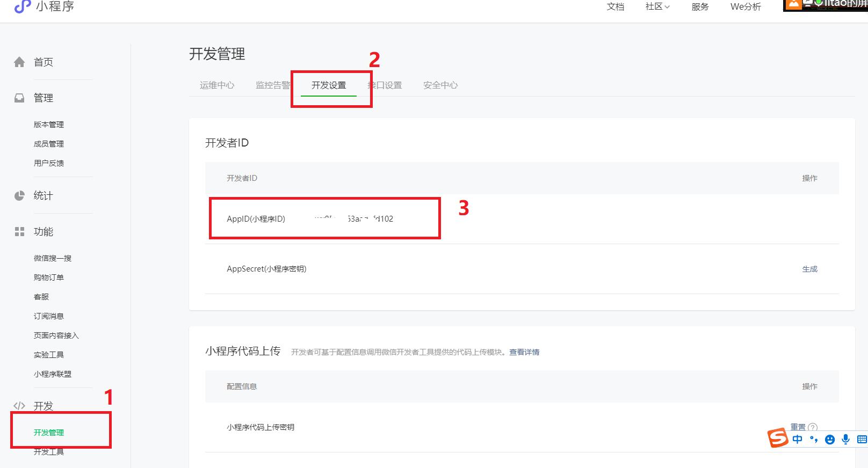Open the soft keyboard icon in input bar
Viewport: 868px width, 468px height.
pos(862,440)
